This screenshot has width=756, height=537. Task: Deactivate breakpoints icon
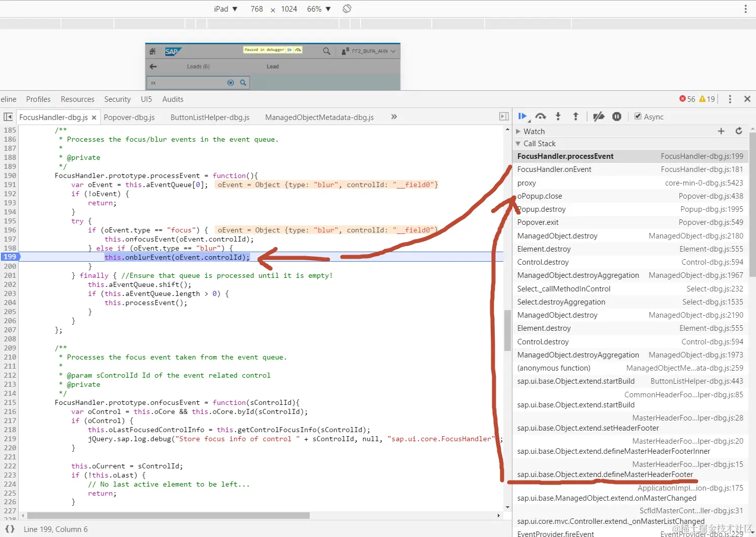click(599, 116)
